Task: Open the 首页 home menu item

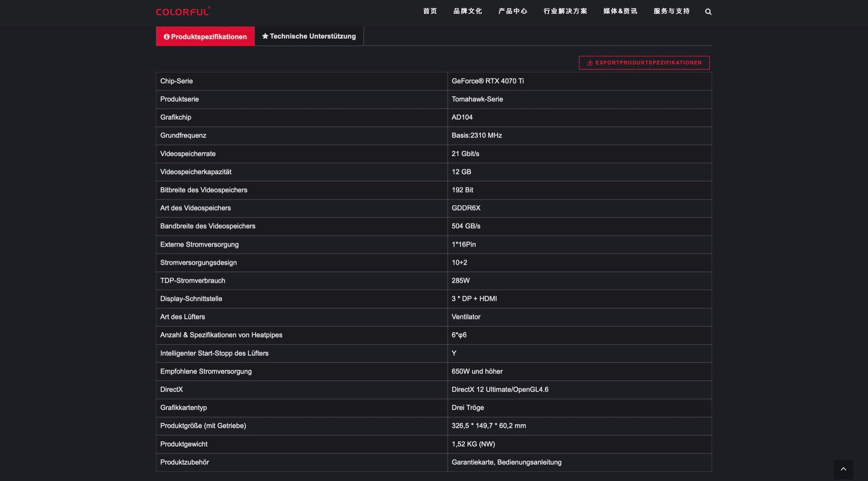Action: click(430, 11)
